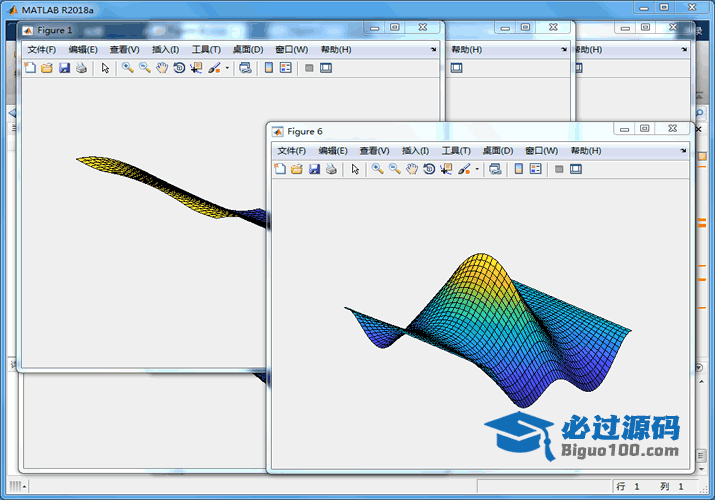Click Insert Legend icon in Figure 1
The height and width of the screenshot is (500, 715).
(x=286, y=68)
